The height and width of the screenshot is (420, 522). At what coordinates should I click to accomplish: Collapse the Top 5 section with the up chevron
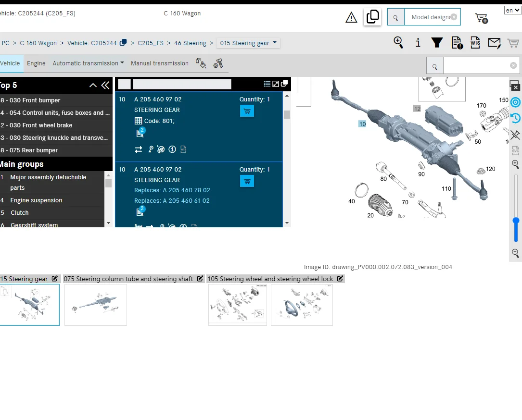tap(93, 86)
